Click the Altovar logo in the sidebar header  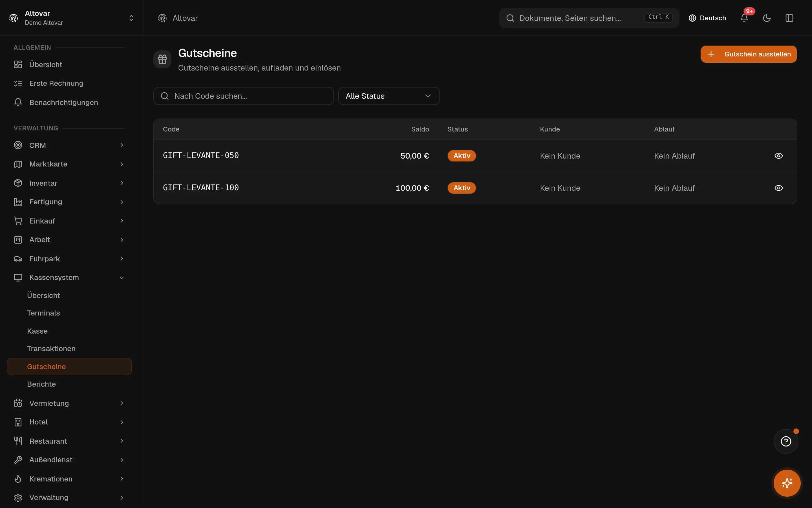click(14, 18)
